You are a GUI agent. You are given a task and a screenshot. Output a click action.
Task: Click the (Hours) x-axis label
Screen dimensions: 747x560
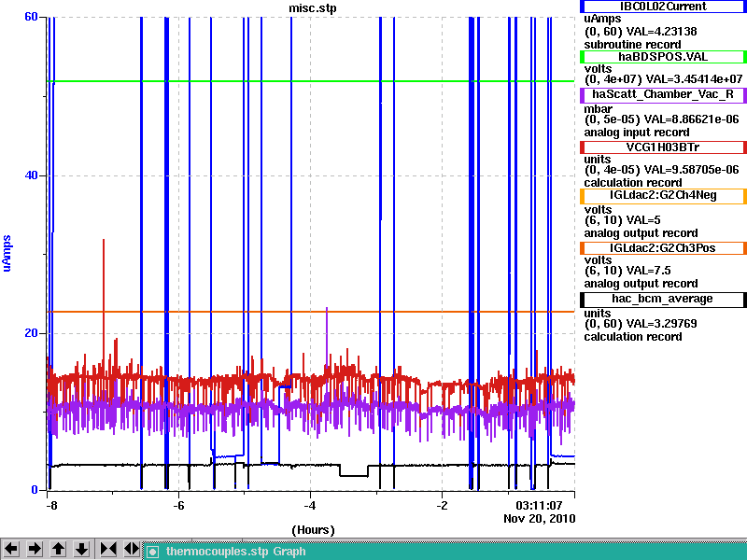click(x=313, y=529)
